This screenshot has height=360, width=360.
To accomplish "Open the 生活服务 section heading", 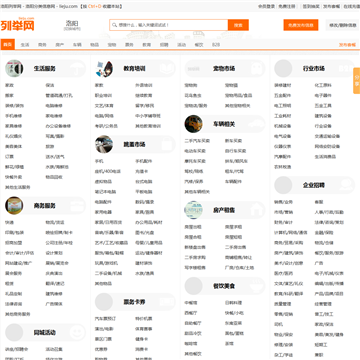I will point(44,68).
